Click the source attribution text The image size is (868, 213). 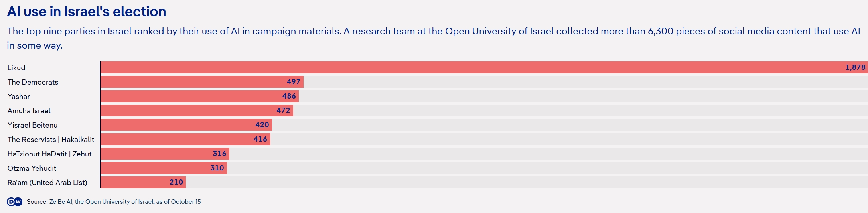click(x=114, y=202)
